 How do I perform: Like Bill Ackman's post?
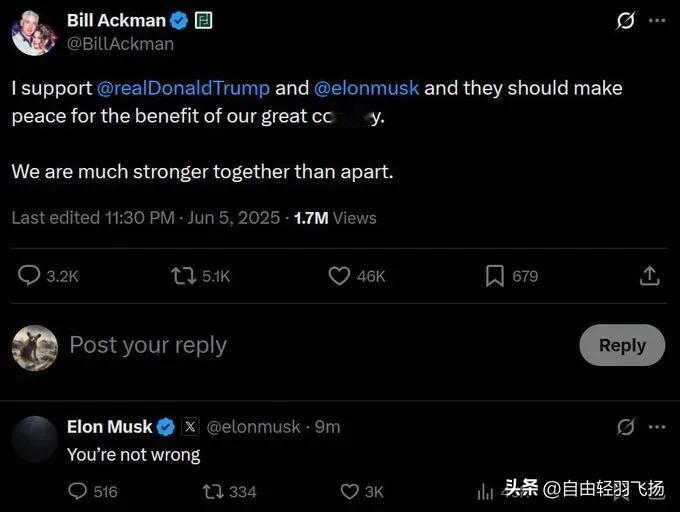[340, 276]
